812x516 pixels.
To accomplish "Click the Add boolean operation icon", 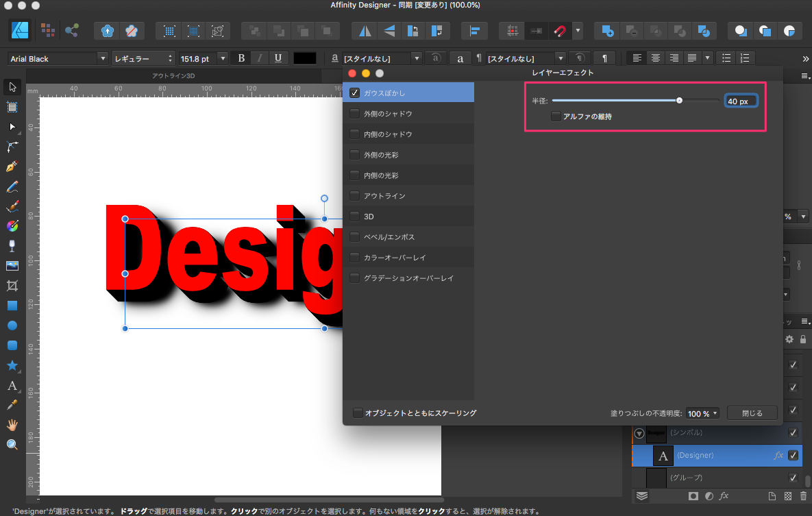I will pos(607,31).
